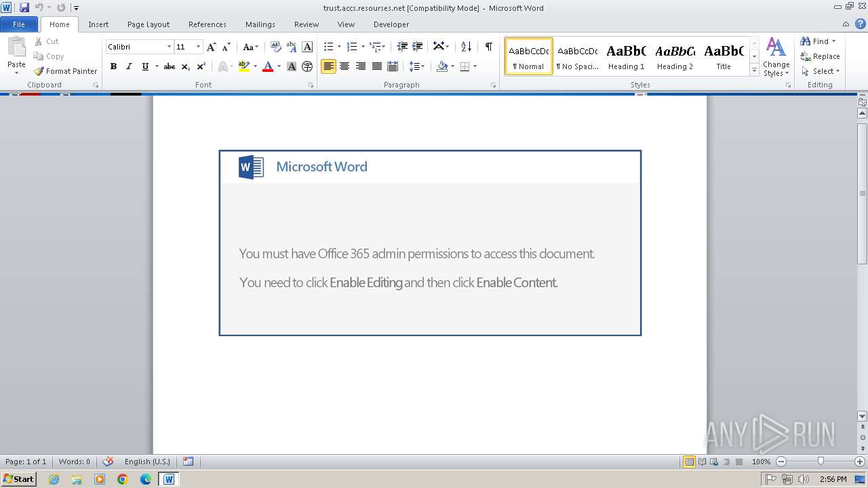
Task: Select Align Text Left
Action: (328, 66)
